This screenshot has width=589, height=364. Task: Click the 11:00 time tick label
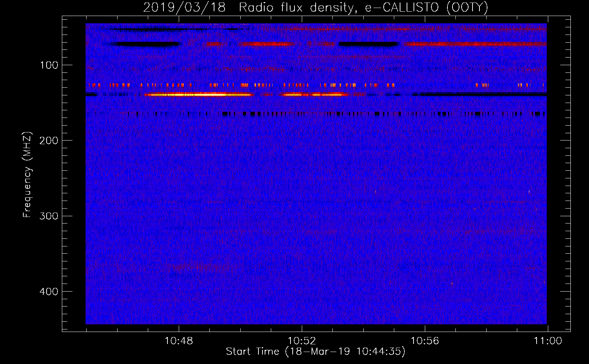click(x=548, y=341)
